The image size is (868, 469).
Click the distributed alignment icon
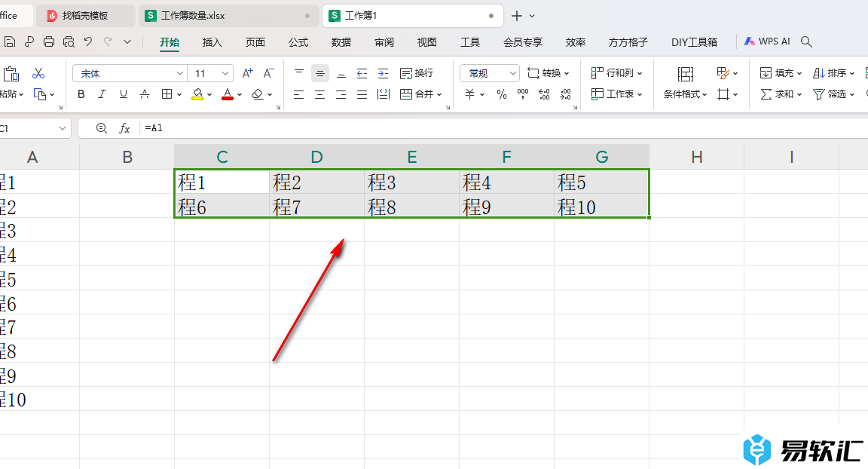383,95
